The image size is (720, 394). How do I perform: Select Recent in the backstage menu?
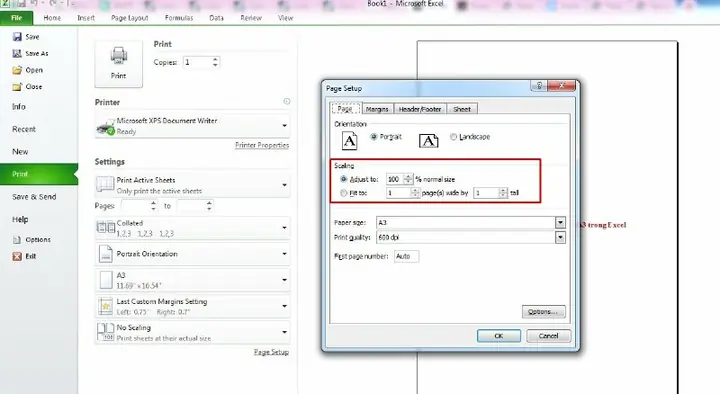(24, 129)
